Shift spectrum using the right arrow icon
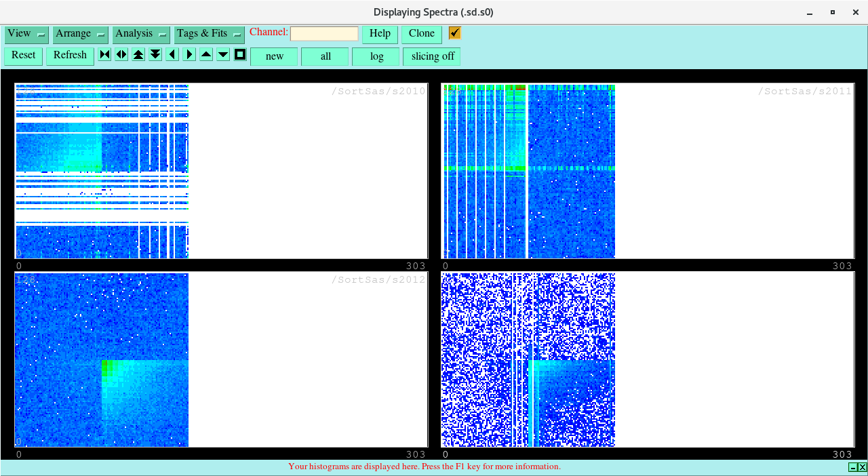 click(189, 54)
